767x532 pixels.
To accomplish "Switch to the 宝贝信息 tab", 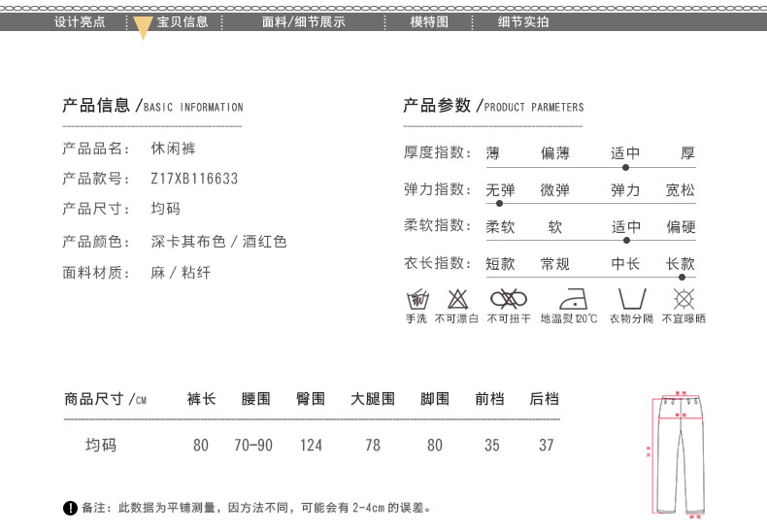I will click(x=183, y=21).
